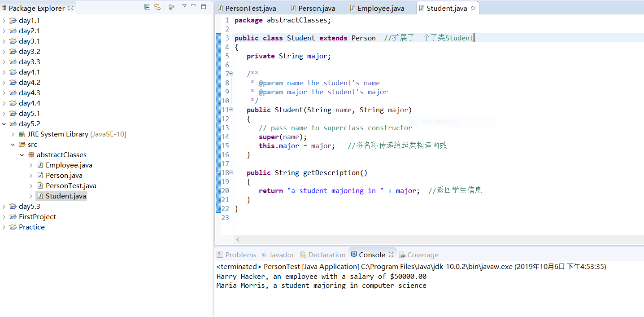Expand JRE System Library node
This screenshot has width=644, height=317.
point(13,134)
